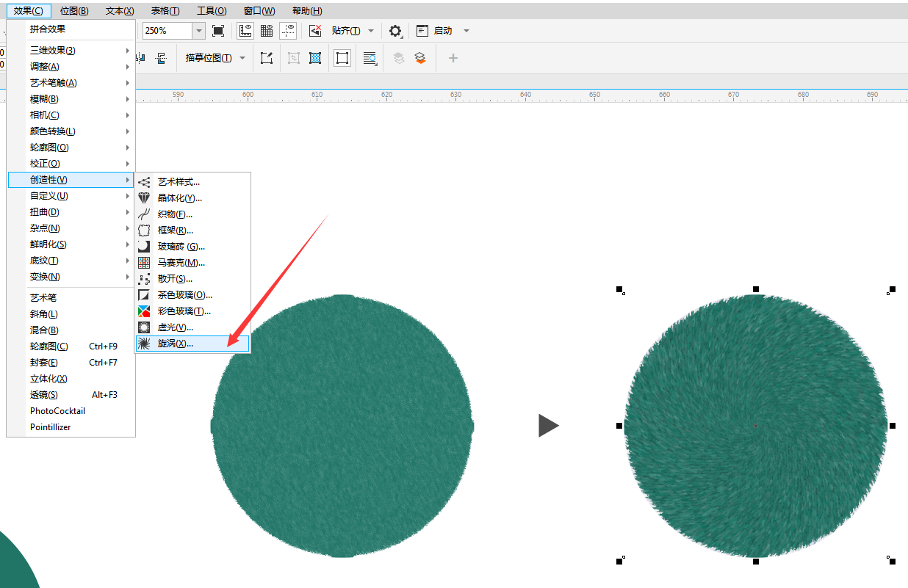The width and height of the screenshot is (908, 588).
Task: Expand 艺术笔触(A) submenu
Action: [x=71, y=83]
